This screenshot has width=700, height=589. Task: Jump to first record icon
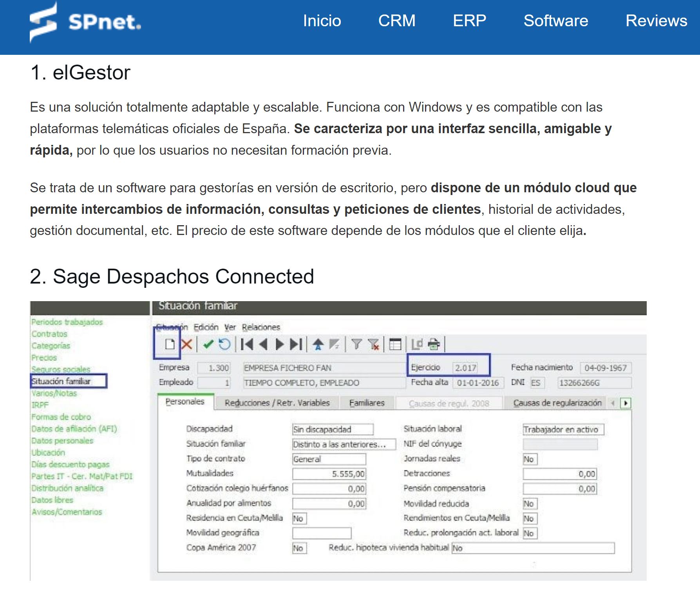(x=247, y=344)
